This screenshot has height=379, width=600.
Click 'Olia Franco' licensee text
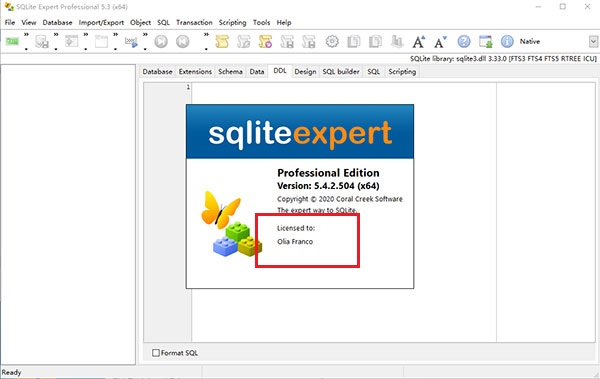point(295,242)
